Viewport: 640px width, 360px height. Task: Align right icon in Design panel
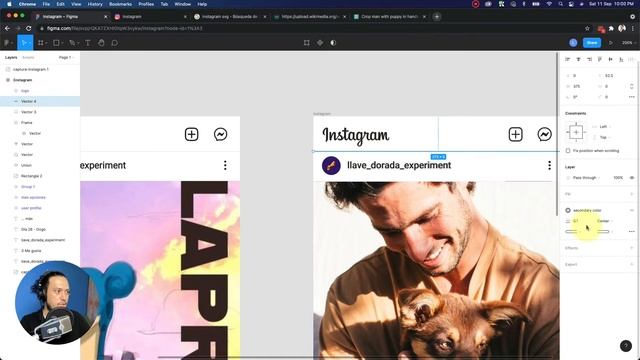pyautogui.click(x=589, y=59)
